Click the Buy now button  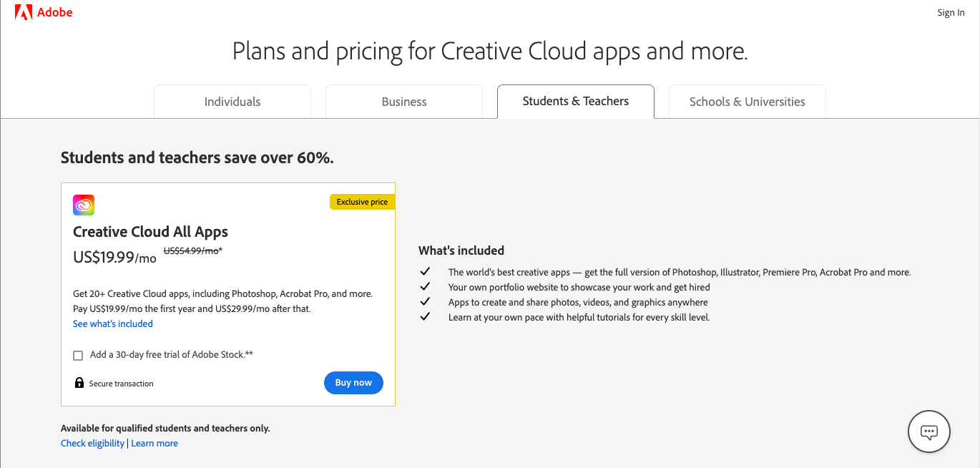coord(353,382)
